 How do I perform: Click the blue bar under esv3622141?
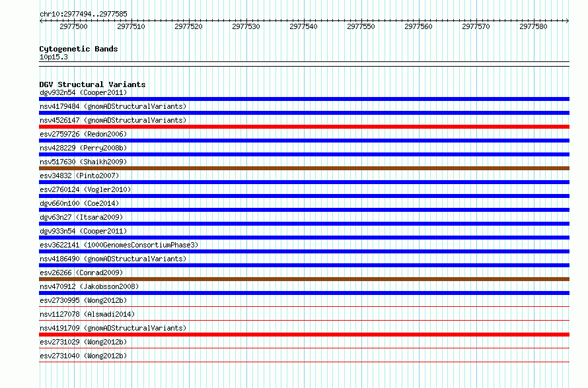tap(304, 251)
